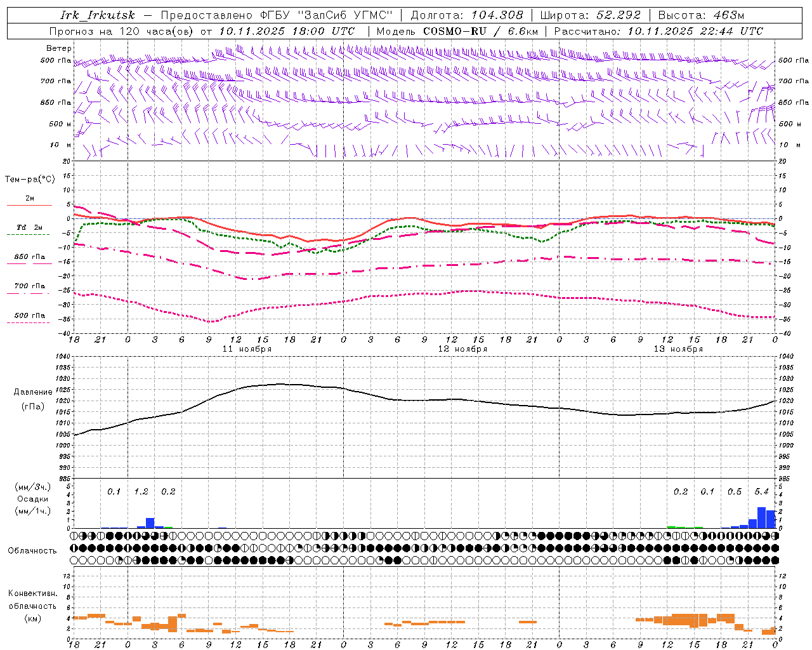Click the precipitation total "0.5"

tap(735, 492)
